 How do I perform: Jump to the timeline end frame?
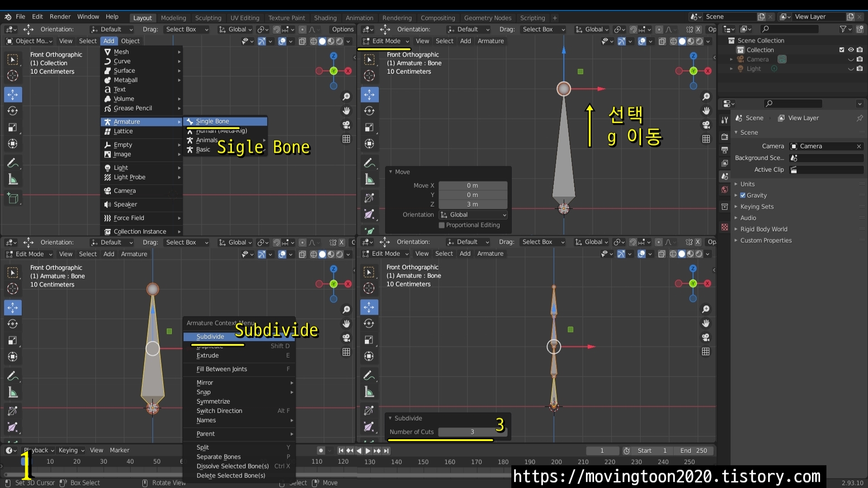tap(386, 450)
